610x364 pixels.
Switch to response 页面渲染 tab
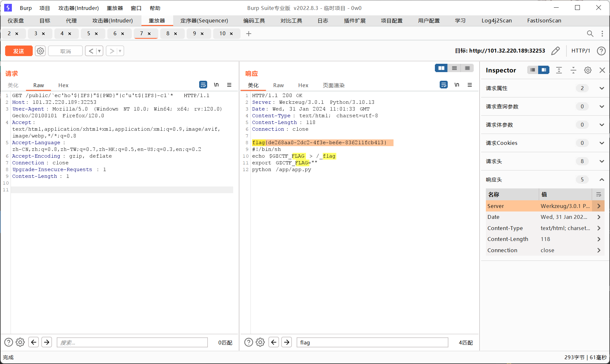(x=334, y=85)
